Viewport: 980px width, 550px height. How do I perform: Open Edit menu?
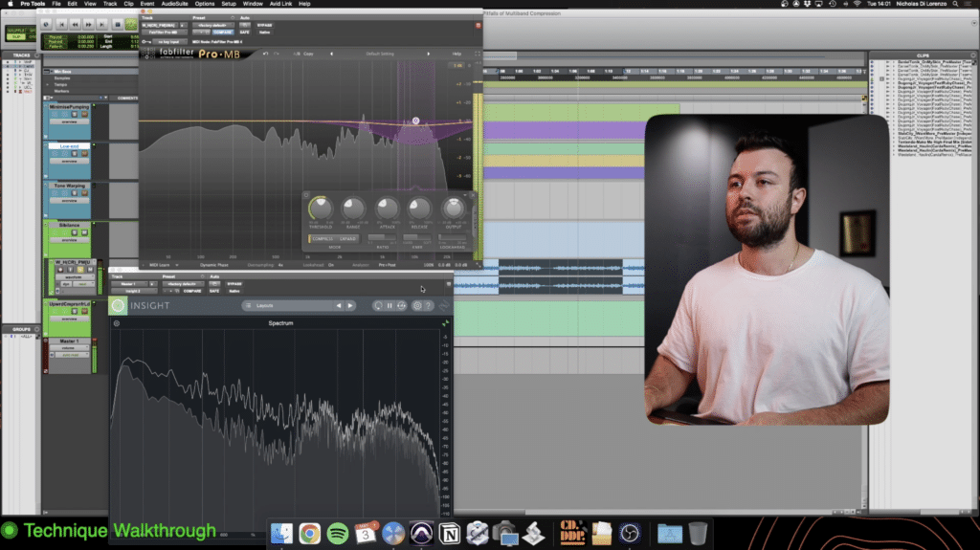coord(72,4)
